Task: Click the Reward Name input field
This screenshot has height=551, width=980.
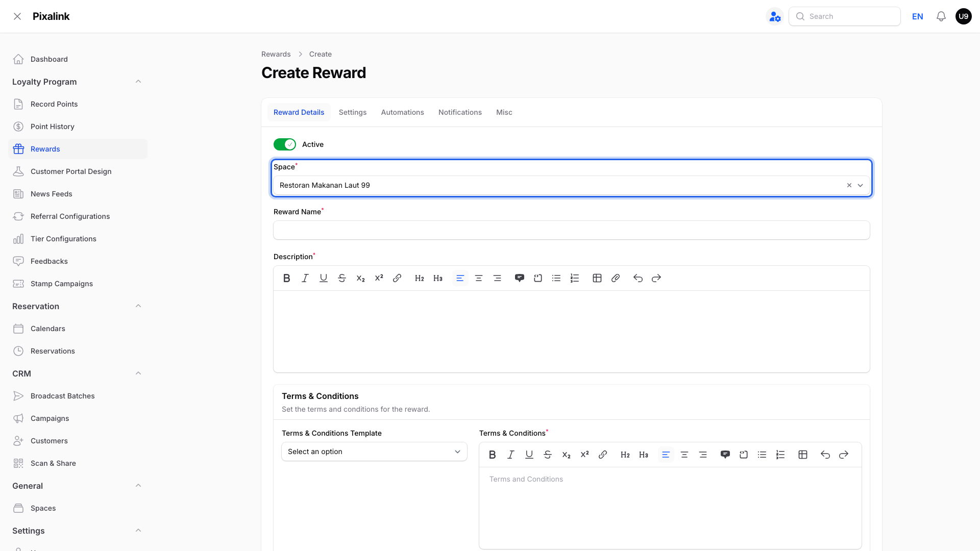Action: pos(572,230)
